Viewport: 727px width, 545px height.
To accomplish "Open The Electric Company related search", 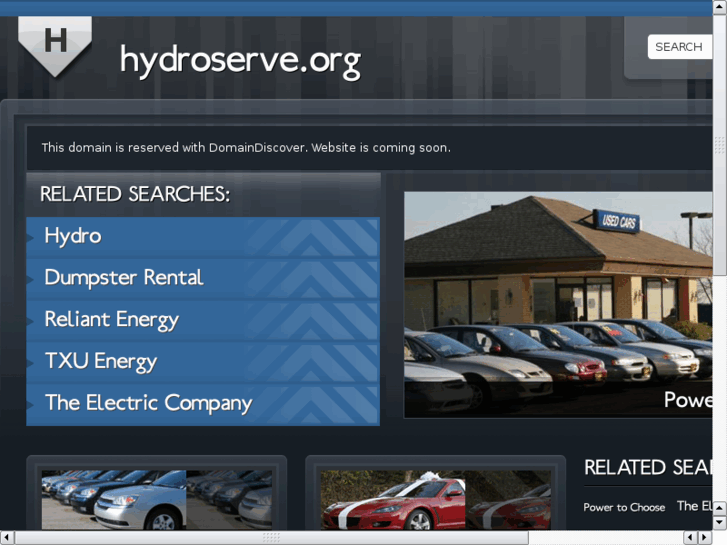I will point(203,404).
